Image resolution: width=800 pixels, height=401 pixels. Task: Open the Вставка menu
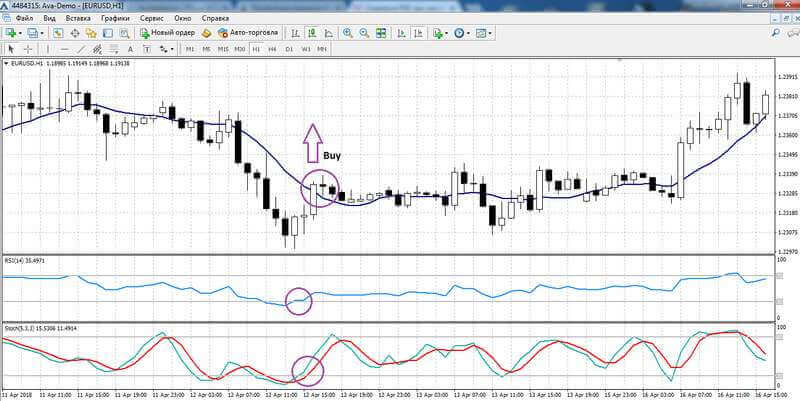78,18
